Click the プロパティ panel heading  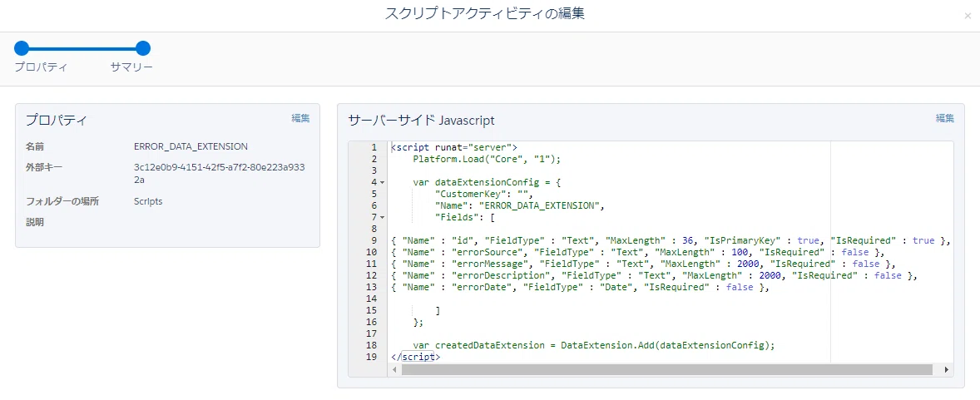click(57, 121)
